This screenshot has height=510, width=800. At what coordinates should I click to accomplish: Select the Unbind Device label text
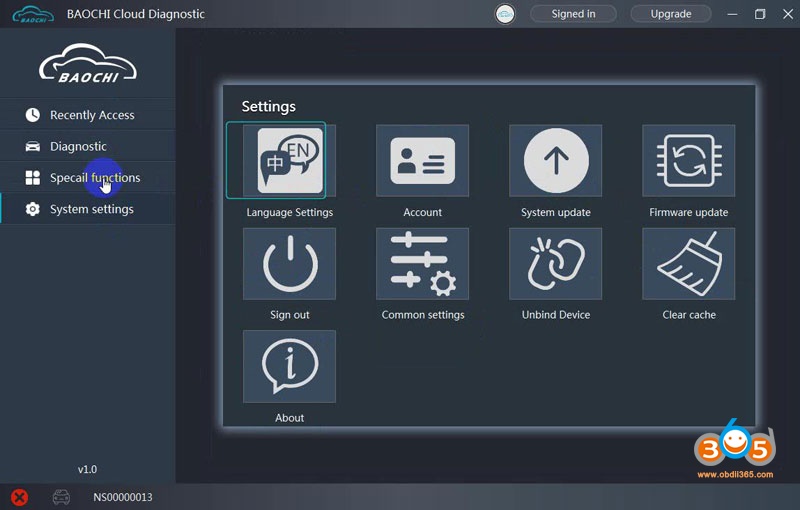(556, 315)
